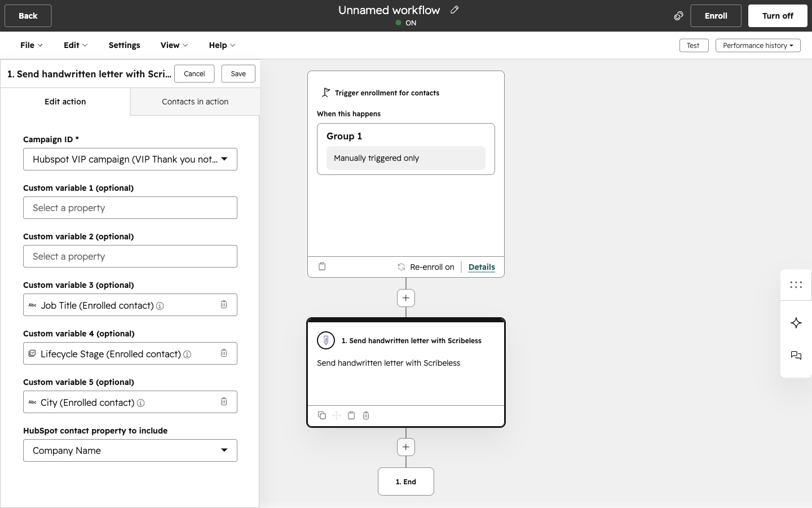Add step above Scribeless action
The image size is (812, 508).
pyautogui.click(x=406, y=298)
